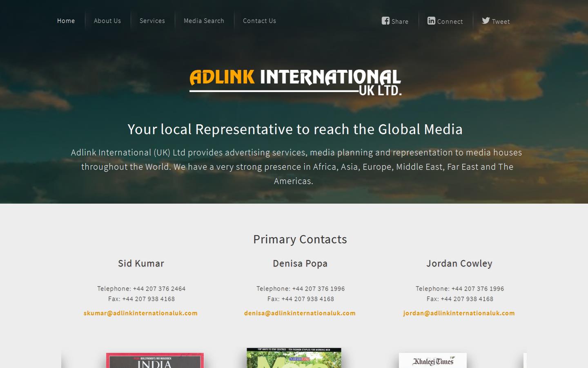Click the Facebook square logo next to Share
This screenshot has height=368, width=588.
tap(385, 20)
